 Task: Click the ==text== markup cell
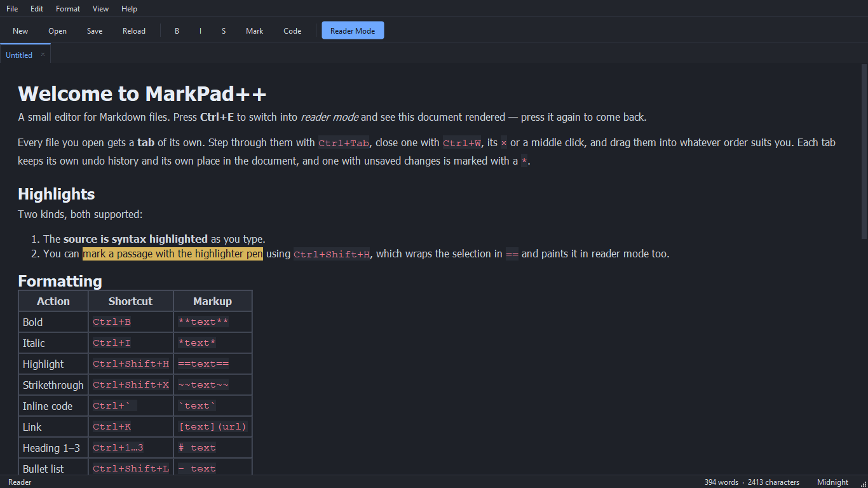pyautogui.click(x=213, y=364)
